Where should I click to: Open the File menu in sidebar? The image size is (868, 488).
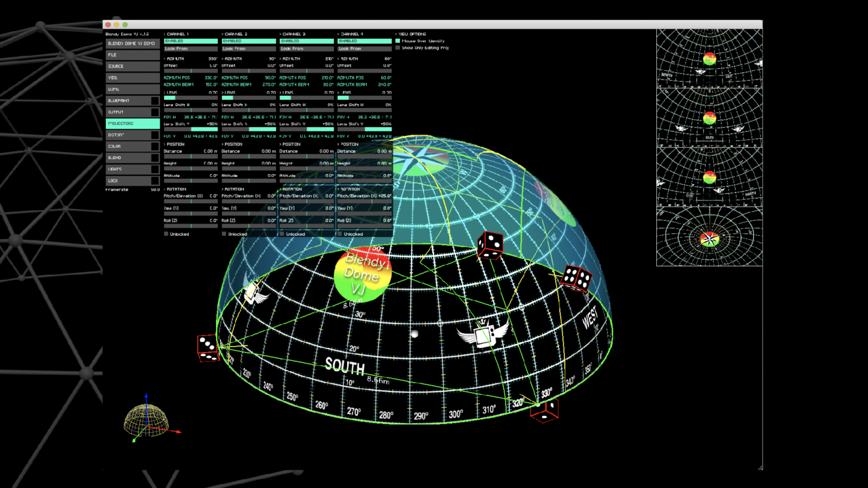pos(133,55)
